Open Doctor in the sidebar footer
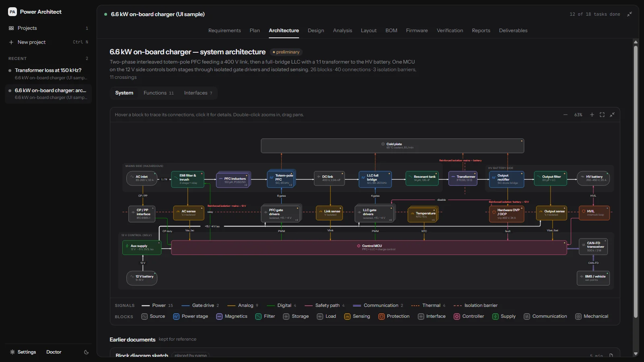This screenshot has height=362, width=644. pos(54,352)
